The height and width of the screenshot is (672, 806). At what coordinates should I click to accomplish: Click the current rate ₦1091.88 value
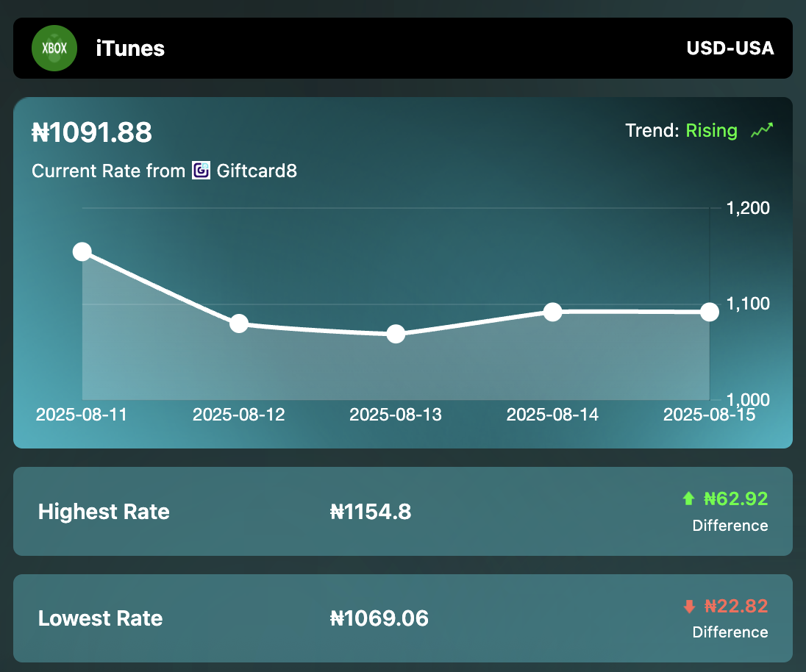click(x=92, y=132)
